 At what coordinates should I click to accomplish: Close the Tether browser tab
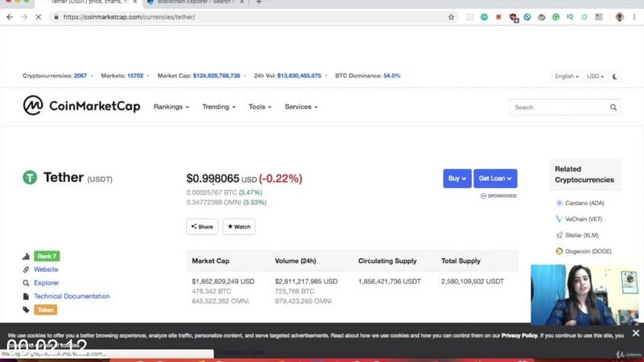coord(134,2)
